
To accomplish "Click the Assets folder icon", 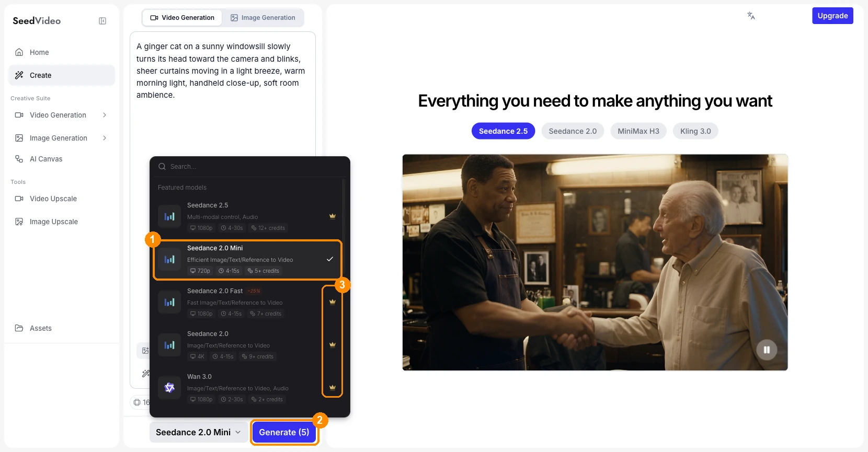I will click(x=19, y=328).
